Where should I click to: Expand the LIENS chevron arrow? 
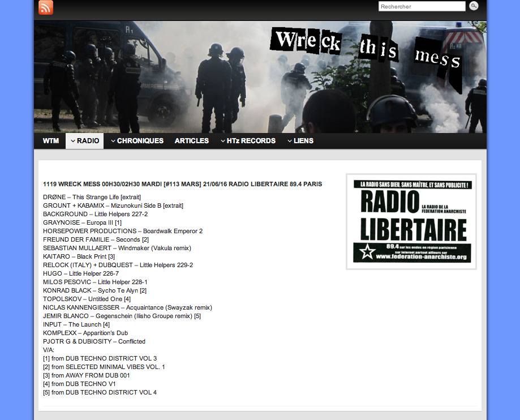290,141
